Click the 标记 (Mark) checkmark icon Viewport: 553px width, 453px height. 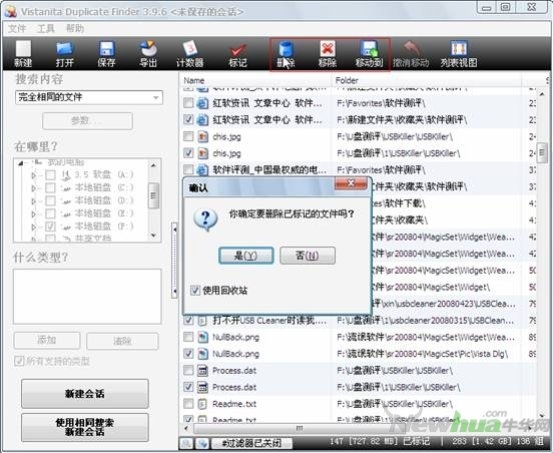click(x=238, y=54)
